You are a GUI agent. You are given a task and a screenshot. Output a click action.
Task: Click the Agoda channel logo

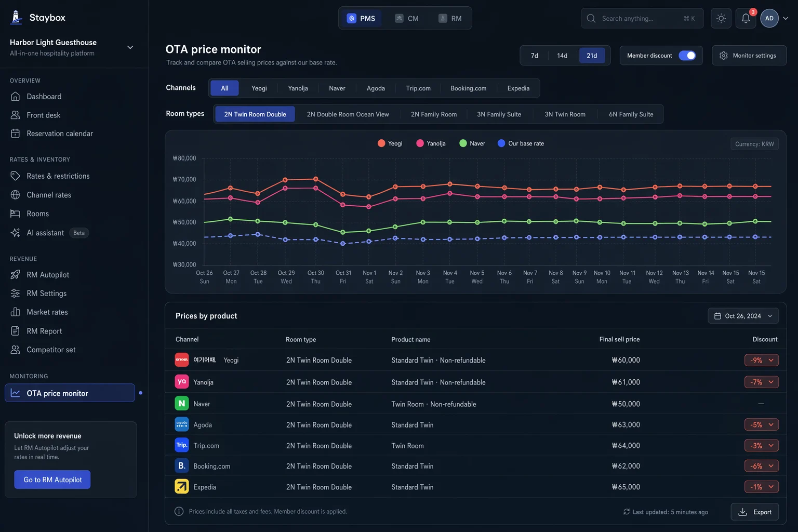pos(182,424)
